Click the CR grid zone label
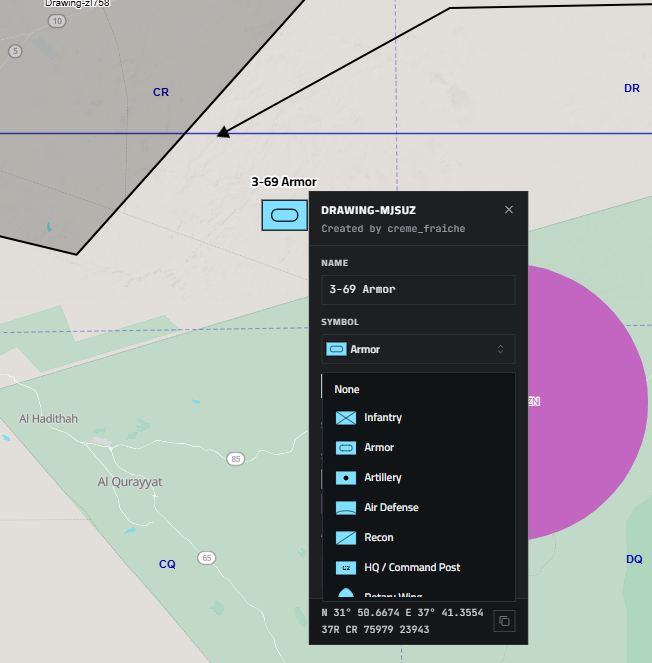This screenshot has width=652, height=663. tap(161, 92)
